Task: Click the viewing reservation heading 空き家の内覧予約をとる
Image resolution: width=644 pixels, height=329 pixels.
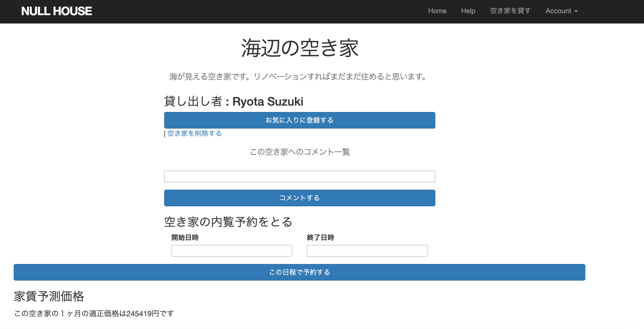Action: coord(228,222)
